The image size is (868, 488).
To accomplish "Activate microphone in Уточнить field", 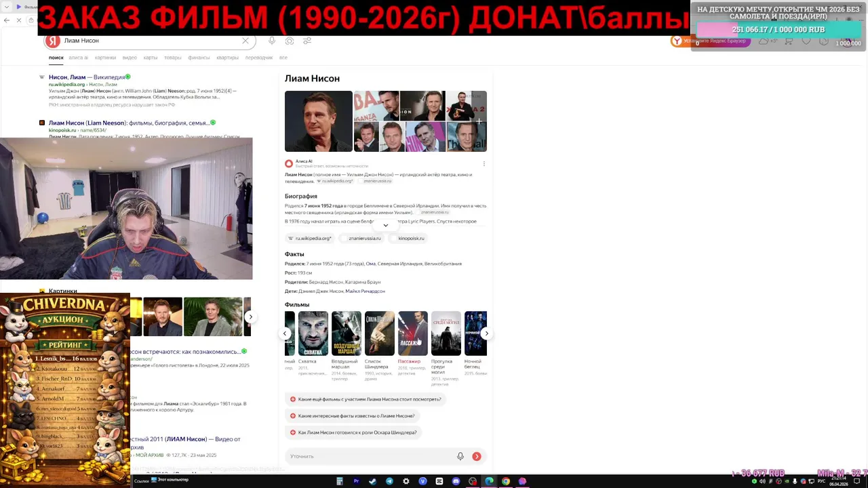I will [x=460, y=456].
